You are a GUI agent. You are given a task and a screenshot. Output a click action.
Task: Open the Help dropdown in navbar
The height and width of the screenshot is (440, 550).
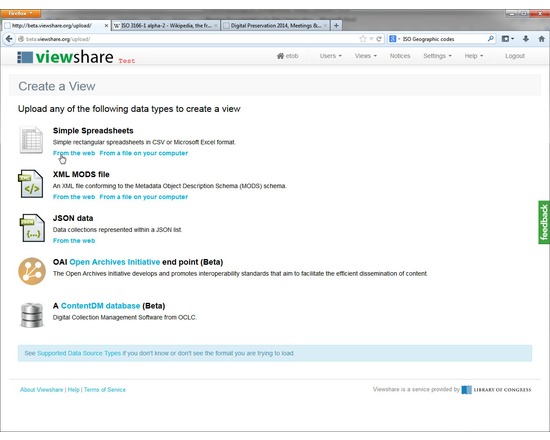pyautogui.click(x=474, y=56)
